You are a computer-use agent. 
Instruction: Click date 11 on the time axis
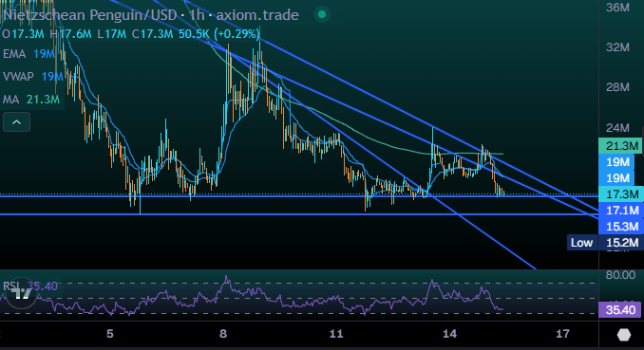(x=336, y=334)
